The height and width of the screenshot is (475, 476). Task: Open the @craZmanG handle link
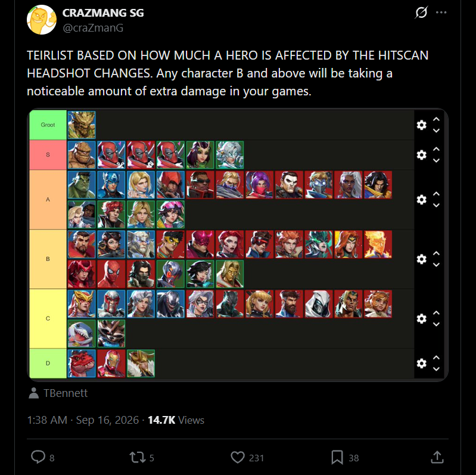tap(93, 28)
